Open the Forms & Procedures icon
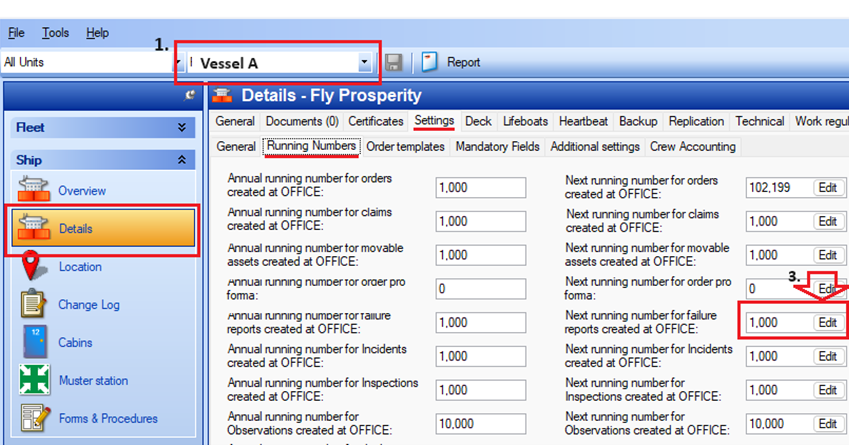849x445 pixels. point(35,418)
